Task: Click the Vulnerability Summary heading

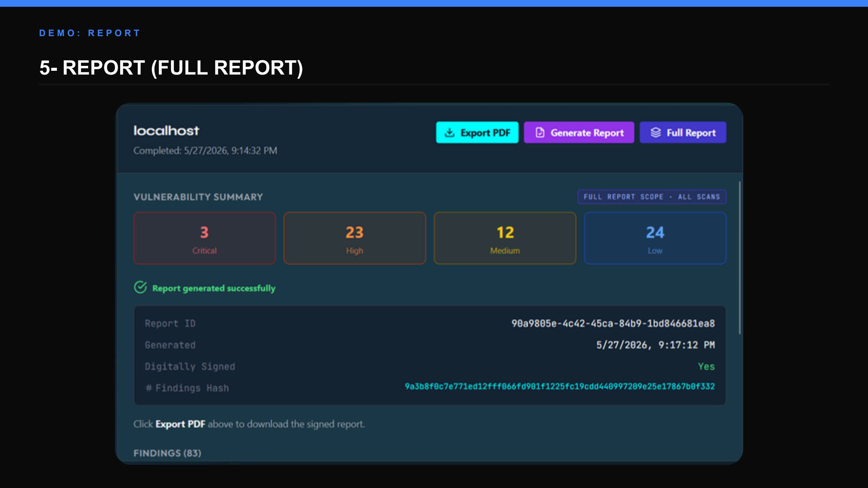Action: click(x=198, y=197)
